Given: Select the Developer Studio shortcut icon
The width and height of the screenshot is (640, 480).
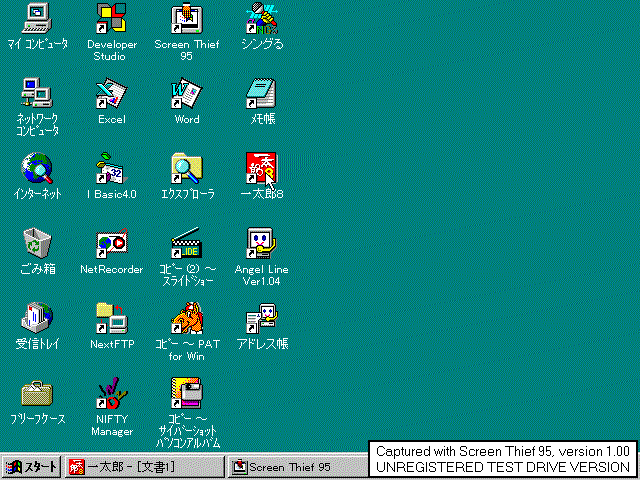Looking at the screenshot, I should pyautogui.click(x=111, y=19).
